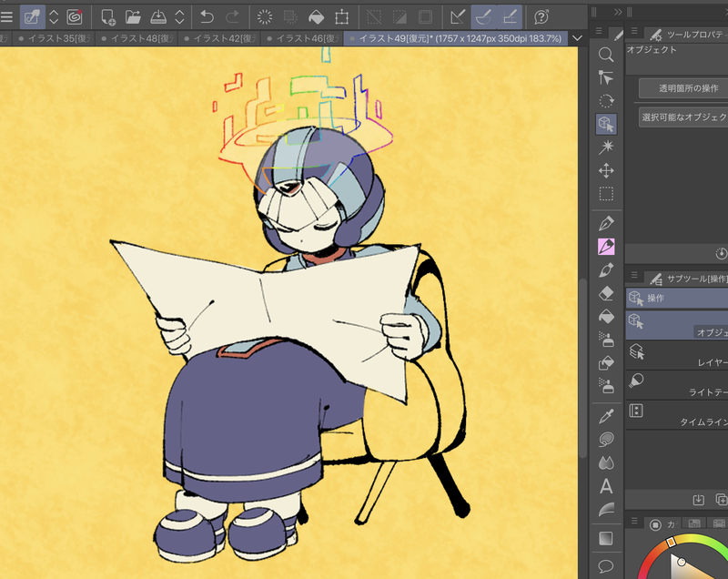
Task: Click the Deselect icon in command bar
Action: [374, 17]
